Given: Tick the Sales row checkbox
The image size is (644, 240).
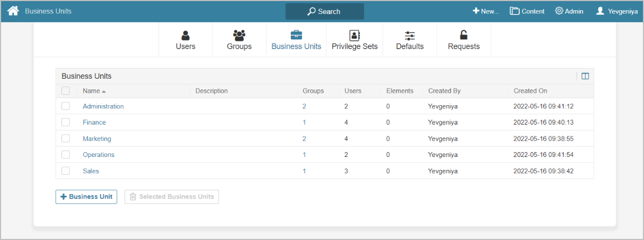Looking at the screenshot, I should 66,171.
